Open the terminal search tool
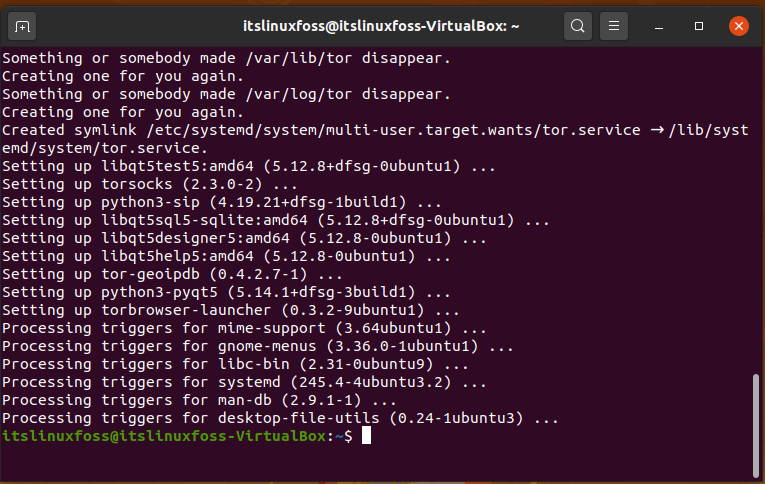 pyautogui.click(x=578, y=26)
